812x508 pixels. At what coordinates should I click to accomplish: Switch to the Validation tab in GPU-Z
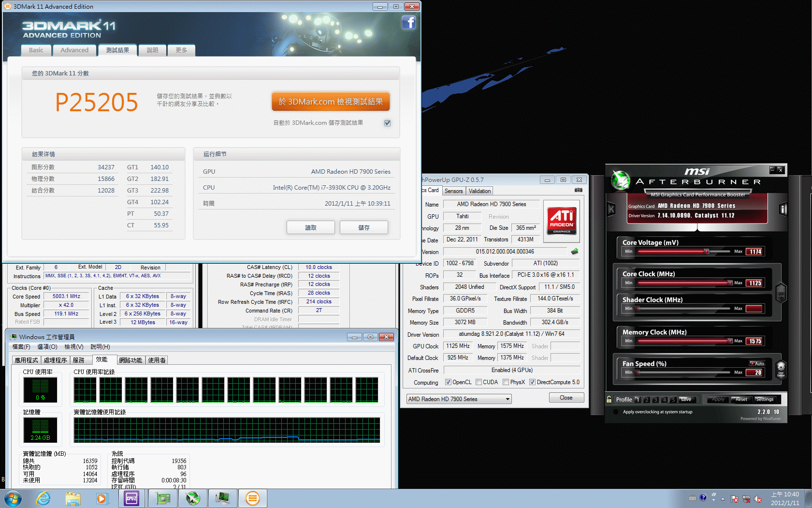[x=479, y=191]
